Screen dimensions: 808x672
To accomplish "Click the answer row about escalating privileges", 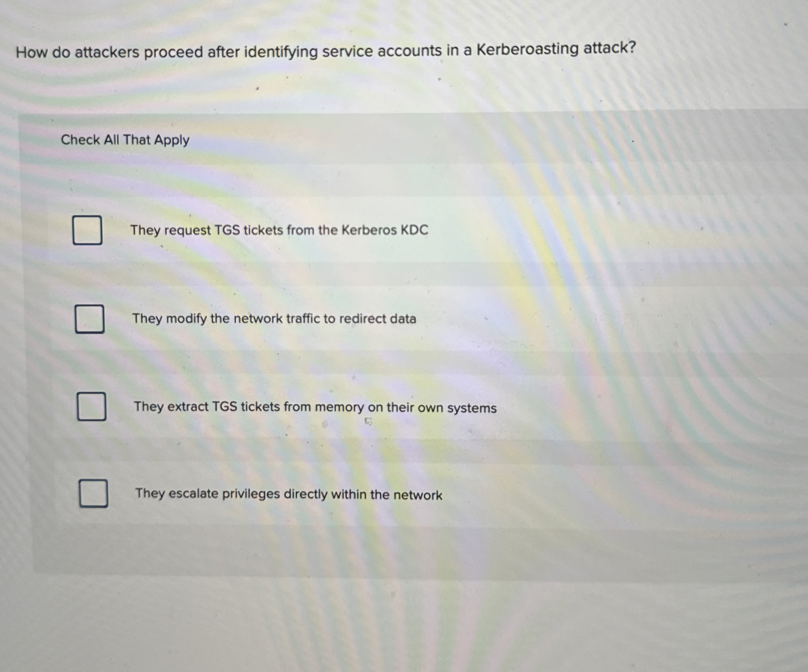I will [x=289, y=494].
